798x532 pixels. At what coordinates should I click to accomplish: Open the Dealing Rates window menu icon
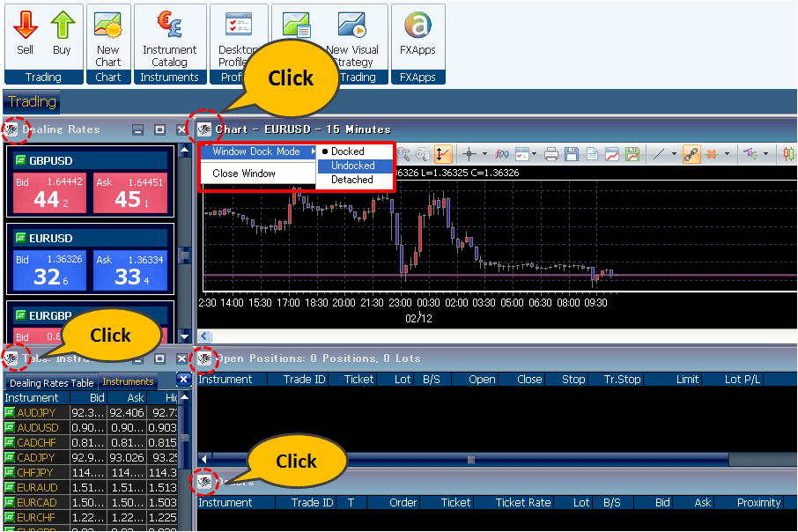[11, 129]
